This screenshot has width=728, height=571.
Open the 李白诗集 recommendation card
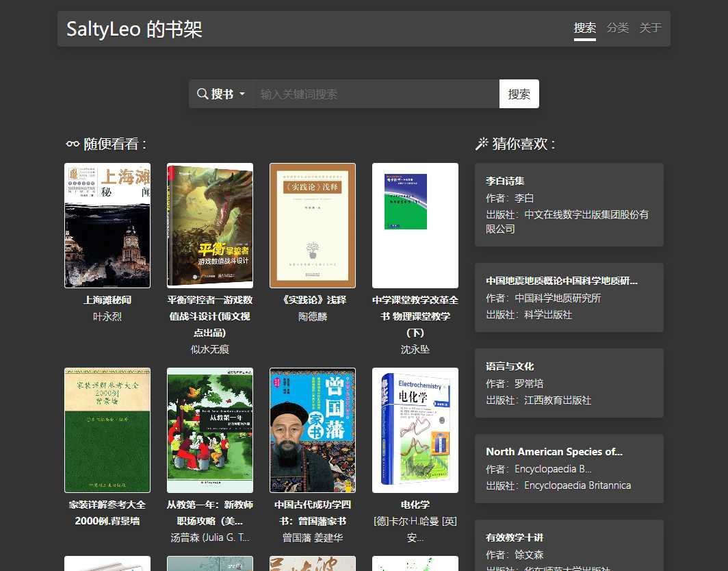click(x=569, y=205)
